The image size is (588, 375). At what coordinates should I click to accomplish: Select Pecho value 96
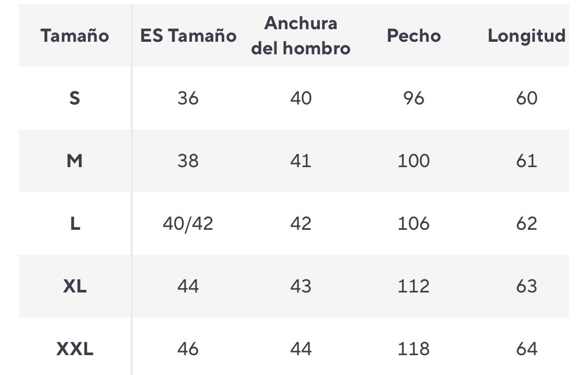click(413, 98)
